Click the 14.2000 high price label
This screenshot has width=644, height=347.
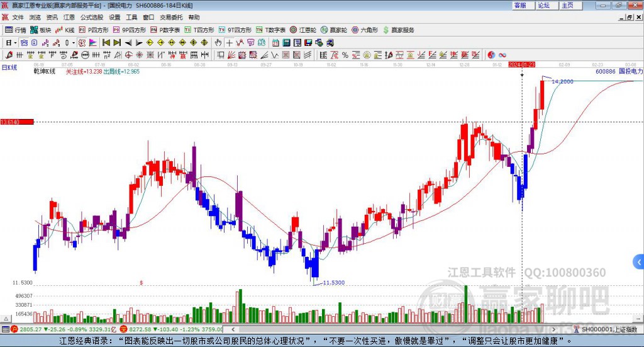click(562, 81)
